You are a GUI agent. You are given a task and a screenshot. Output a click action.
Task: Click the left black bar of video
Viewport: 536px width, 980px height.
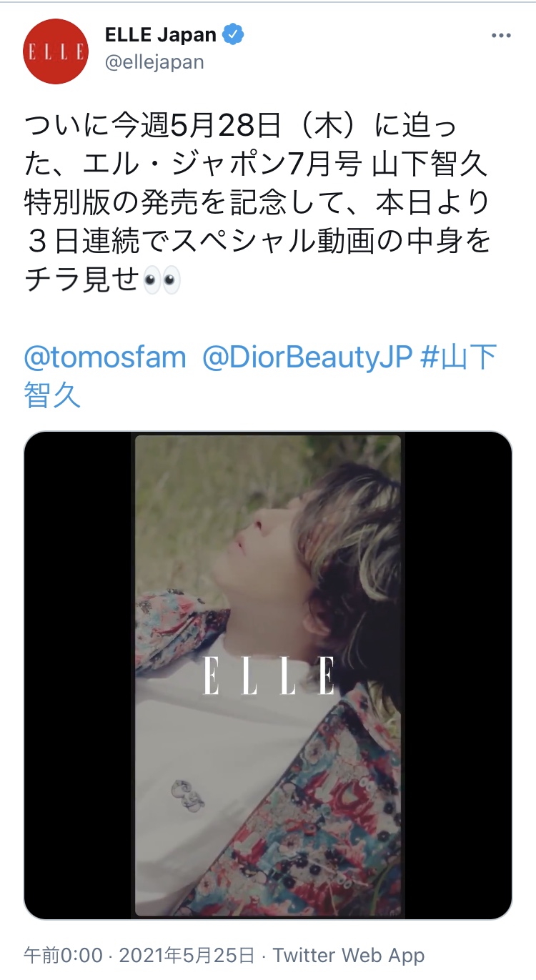coord(79,675)
